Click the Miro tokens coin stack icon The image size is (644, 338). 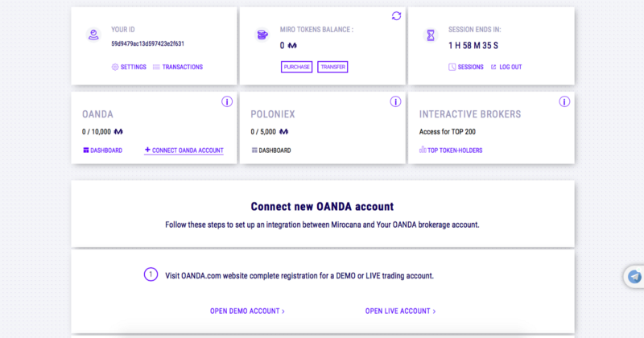point(262,35)
